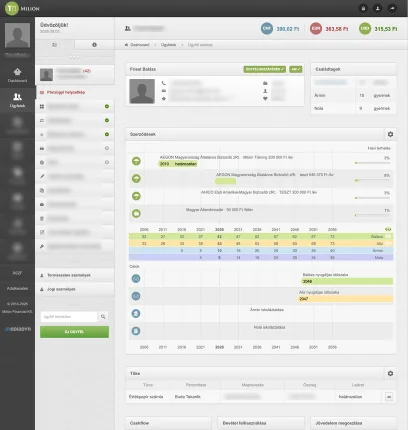Click the umbrella icon of the first AEGON contract
The image size is (408, 430).
click(136, 161)
